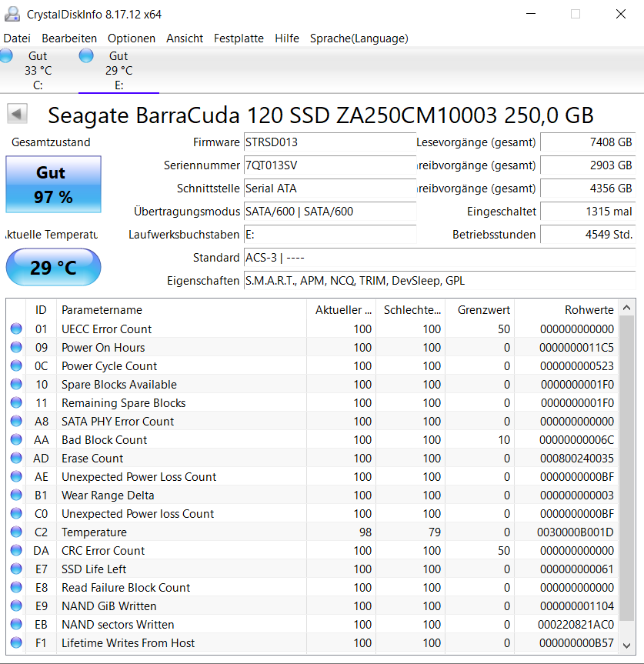Screen dimensions: 644x664
Task: Click the 29 °C temperature button
Action: pos(53,267)
